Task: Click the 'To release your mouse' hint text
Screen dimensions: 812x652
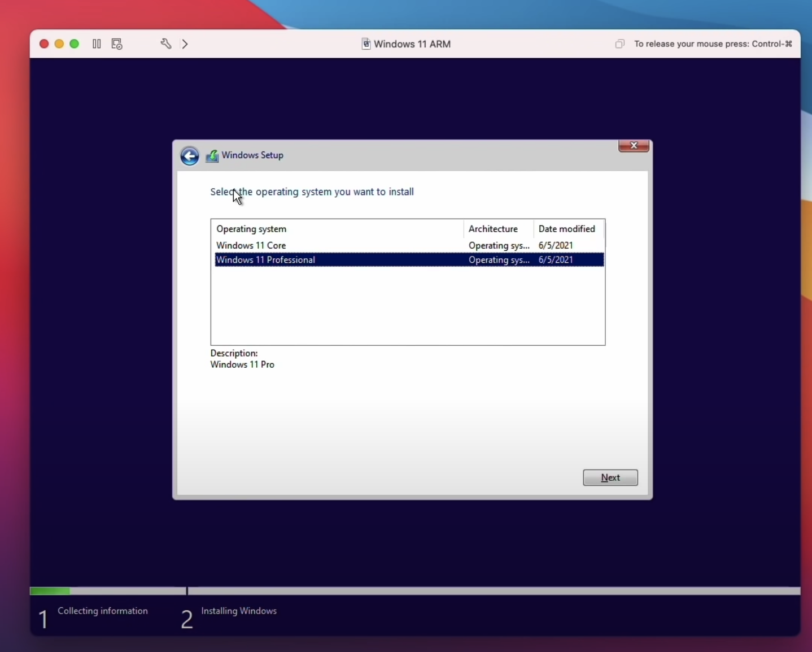Action: 713,44
